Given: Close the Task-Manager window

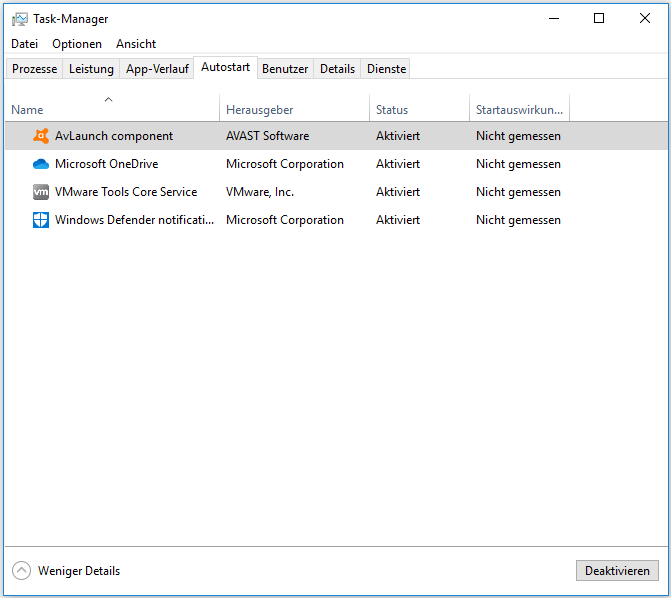Looking at the screenshot, I should [644, 18].
